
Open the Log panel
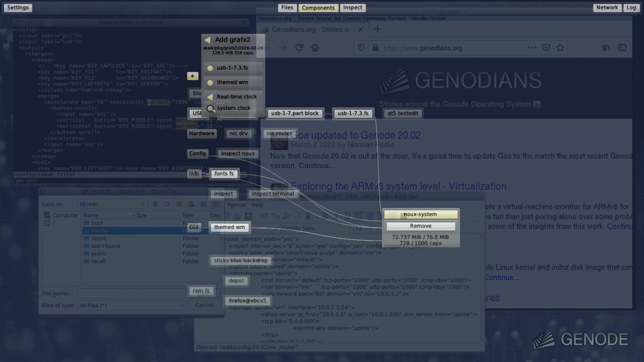(631, 7)
